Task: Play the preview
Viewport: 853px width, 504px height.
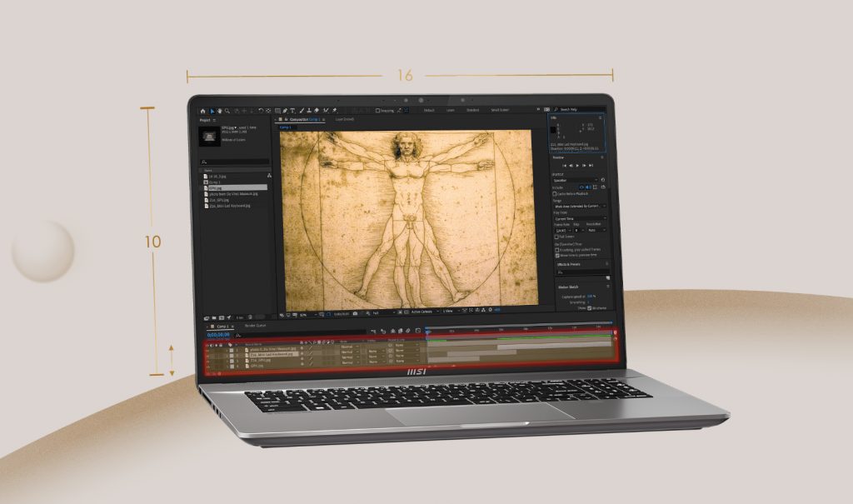Action: [577, 166]
